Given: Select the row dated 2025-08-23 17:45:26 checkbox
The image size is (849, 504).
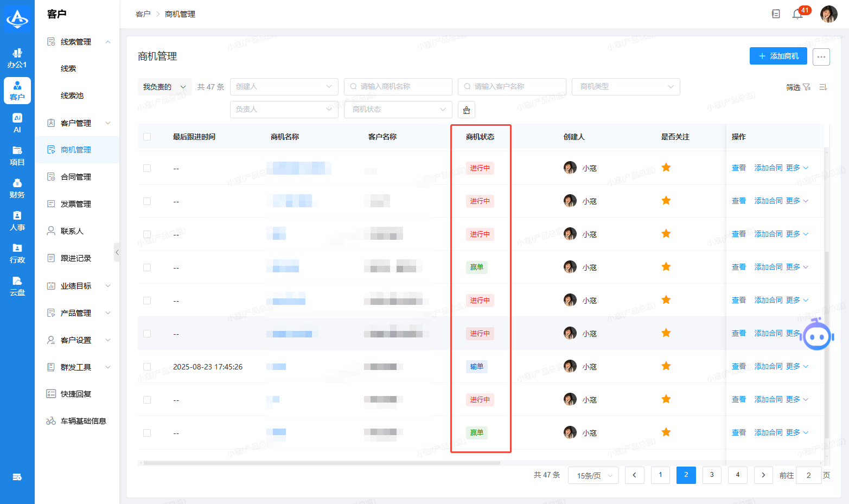Looking at the screenshot, I should 147,367.
